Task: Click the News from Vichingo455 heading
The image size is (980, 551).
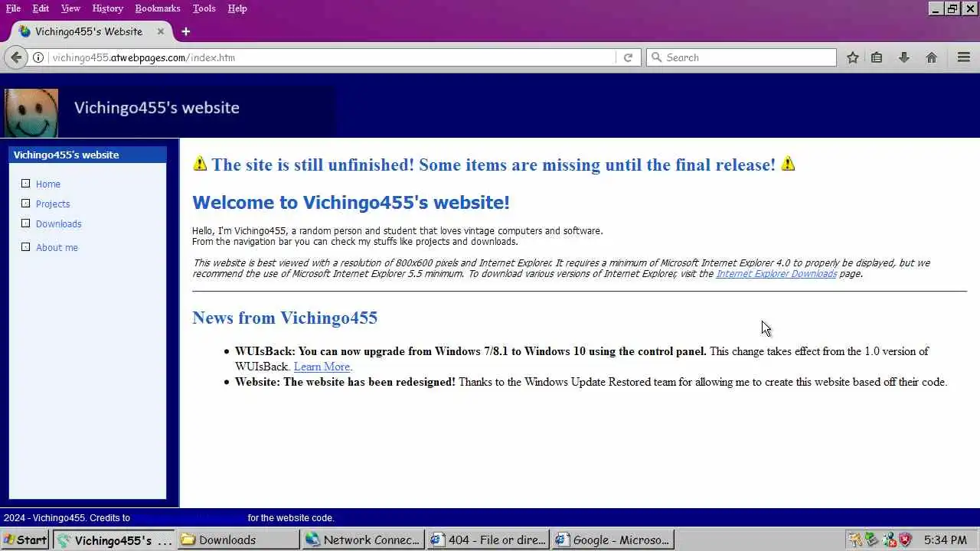Action: point(285,318)
